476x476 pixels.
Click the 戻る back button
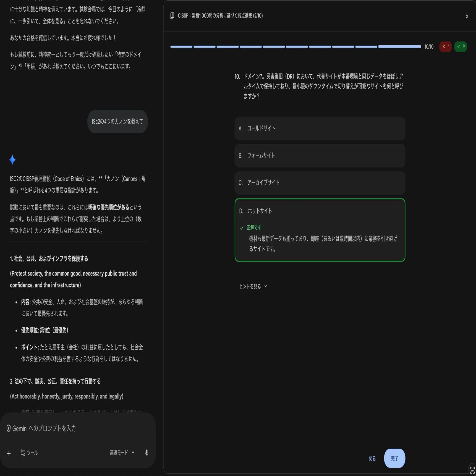click(x=372, y=459)
